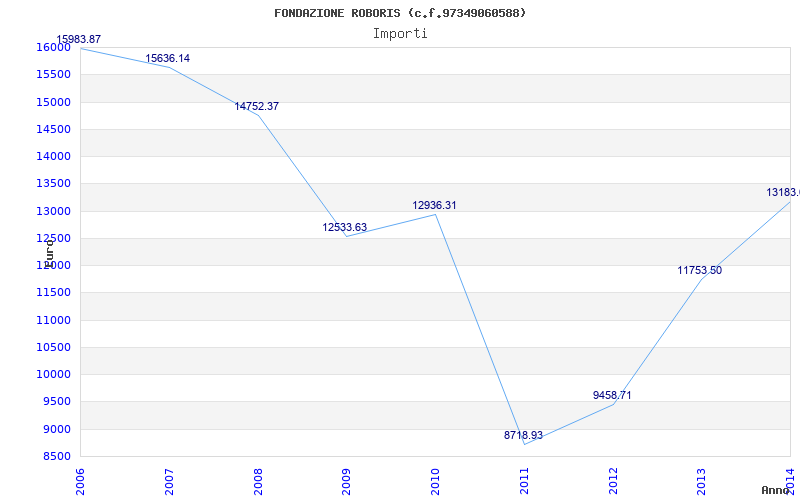Click the x-axis year 2012
Image resolution: width=800 pixels, height=500 pixels.
point(613,482)
